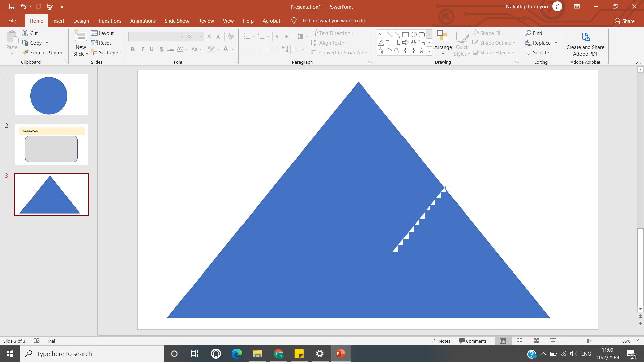Select the oval shape in shapes gallery

pyautogui.click(x=413, y=35)
